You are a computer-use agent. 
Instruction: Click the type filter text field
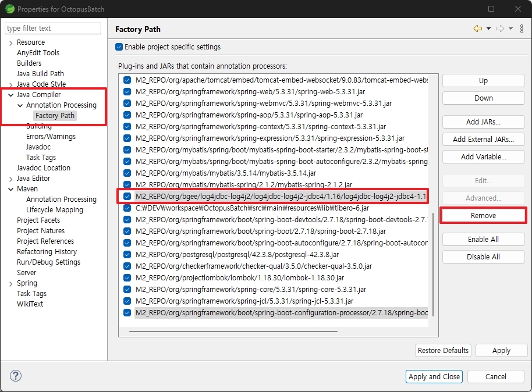click(53, 28)
